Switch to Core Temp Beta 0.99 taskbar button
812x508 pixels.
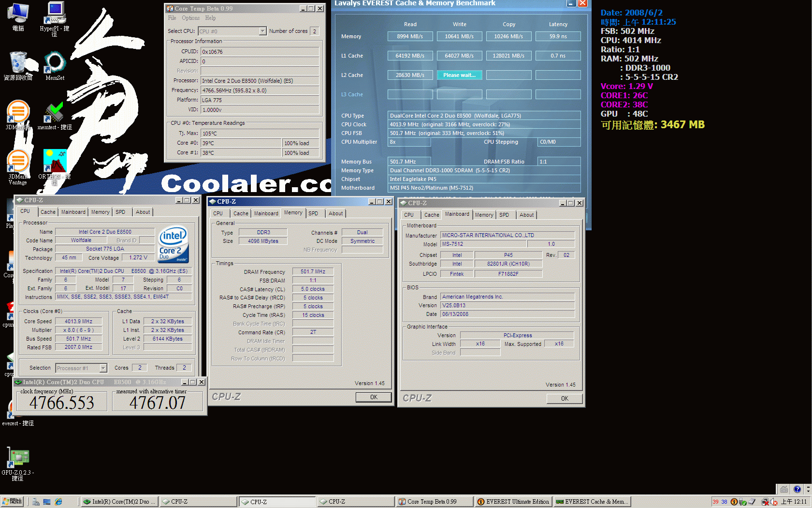point(434,502)
